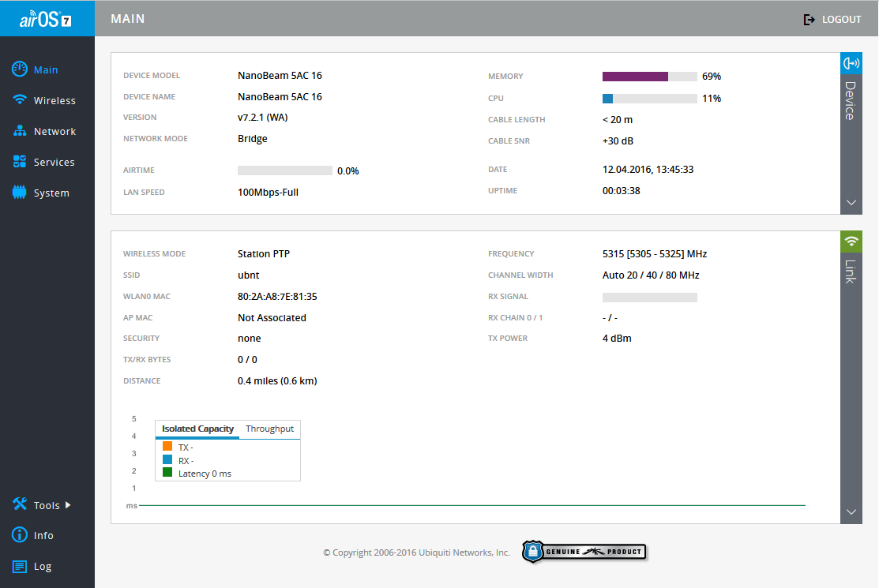The image size is (879, 588).
Task: Click the CPU usage bar
Action: 650,99
